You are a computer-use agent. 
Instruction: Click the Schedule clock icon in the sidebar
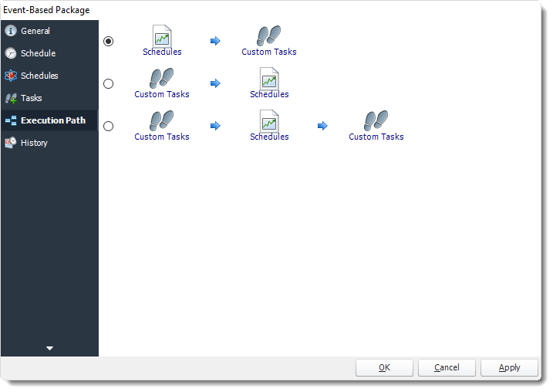click(x=11, y=53)
